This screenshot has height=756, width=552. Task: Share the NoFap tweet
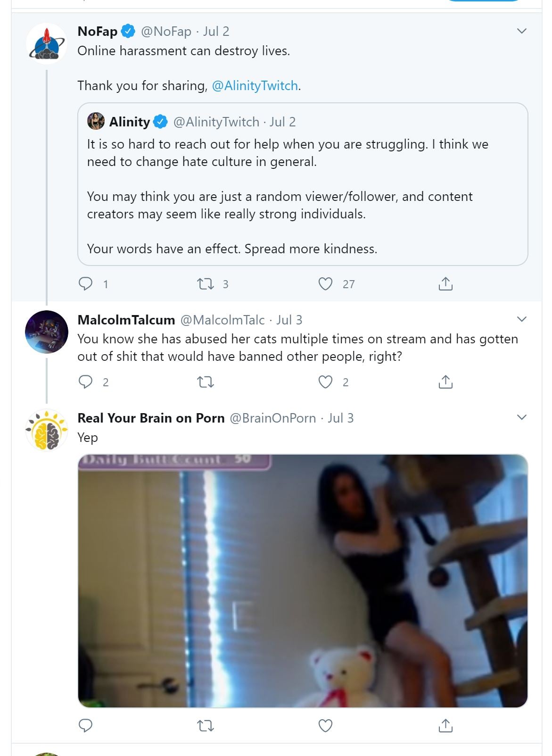(445, 283)
